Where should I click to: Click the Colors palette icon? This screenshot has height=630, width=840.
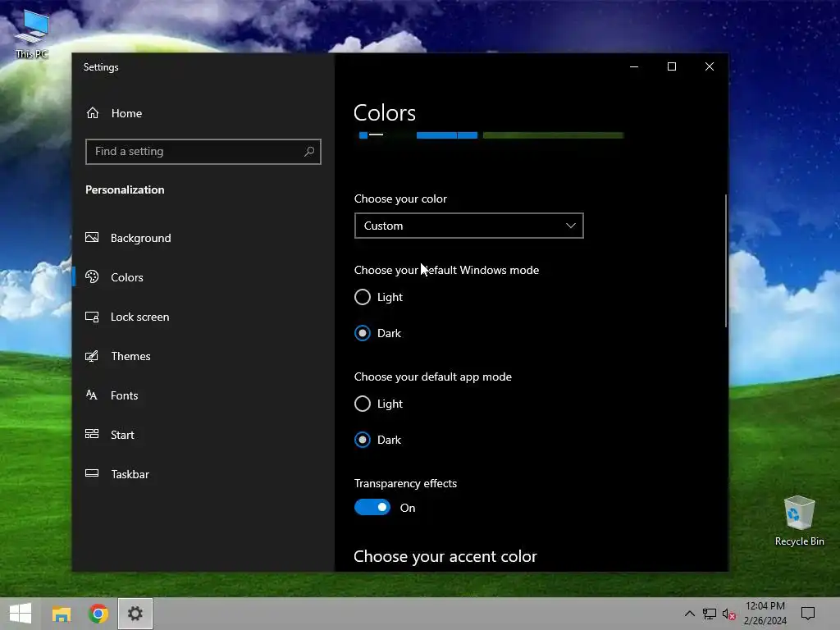pyautogui.click(x=92, y=276)
